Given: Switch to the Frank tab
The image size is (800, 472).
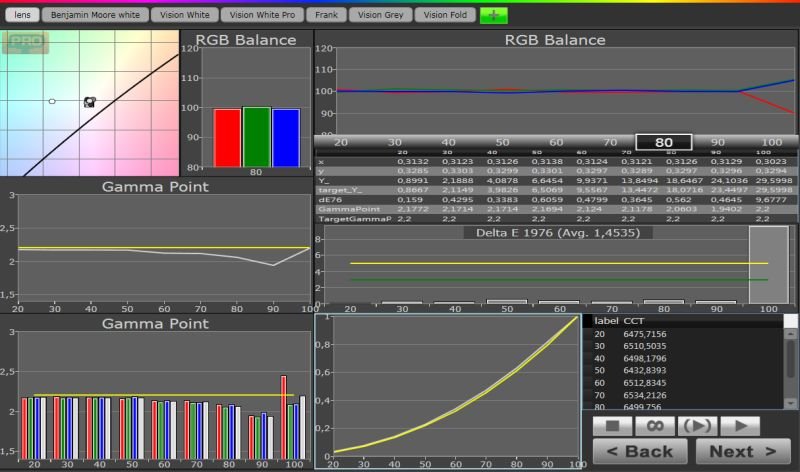Looking at the screenshot, I should pos(325,15).
